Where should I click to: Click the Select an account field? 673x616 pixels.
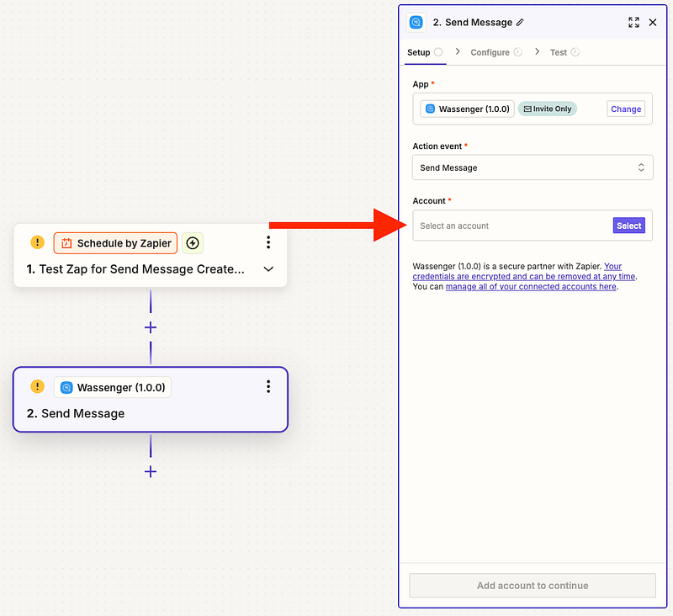point(509,226)
